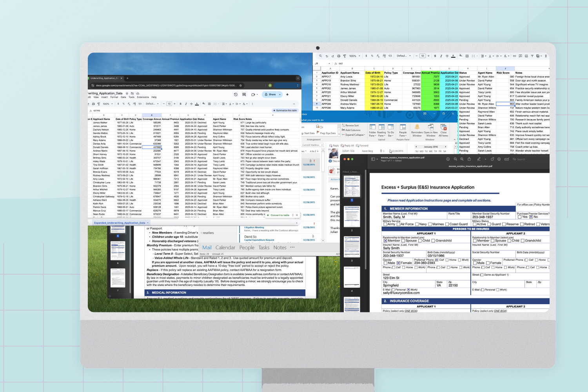Switch to Calendar in Outlook navigation bar
Image resolution: width=588 pixels, height=392 pixels.
point(225,247)
